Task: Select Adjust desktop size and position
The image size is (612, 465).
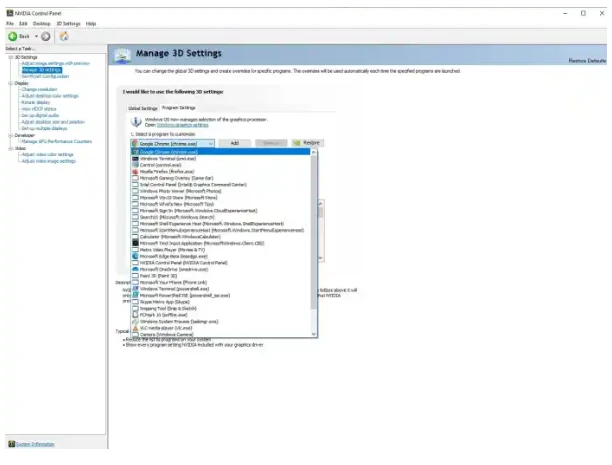Action: pos(53,122)
